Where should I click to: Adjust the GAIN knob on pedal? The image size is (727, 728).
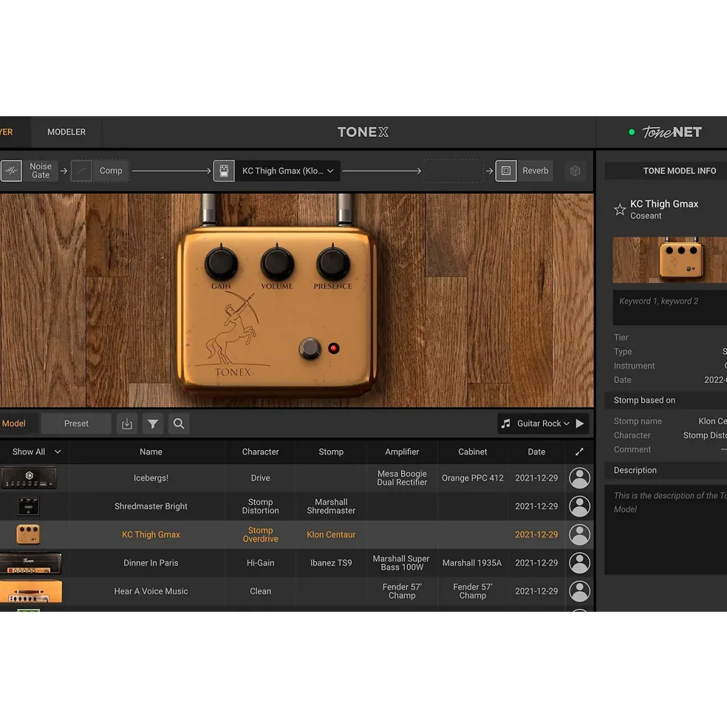222,263
